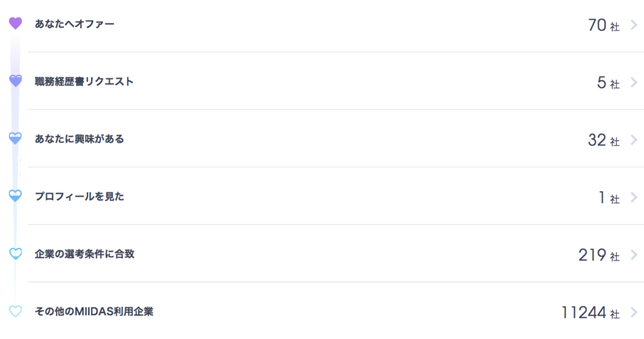Select the 職務経歴書リクエスト label

click(x=84, y=81)
